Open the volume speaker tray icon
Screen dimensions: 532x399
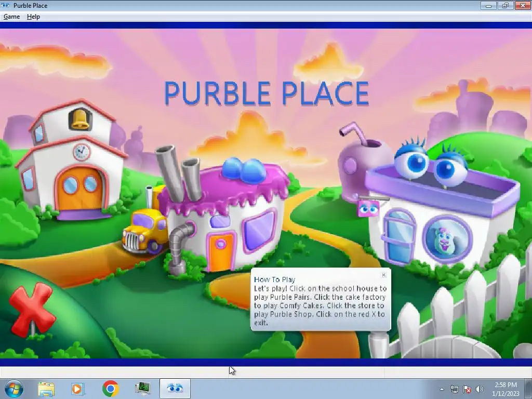480,389
